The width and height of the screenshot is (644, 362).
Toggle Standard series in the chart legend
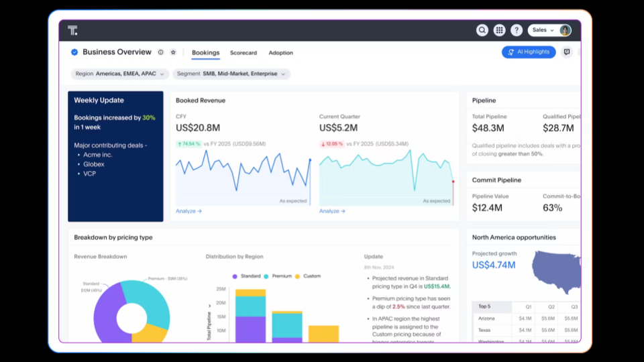(x=246, y=276)
